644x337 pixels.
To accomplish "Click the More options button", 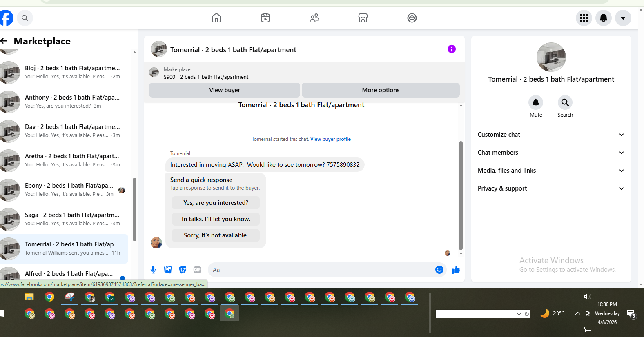I will (381, 90).
